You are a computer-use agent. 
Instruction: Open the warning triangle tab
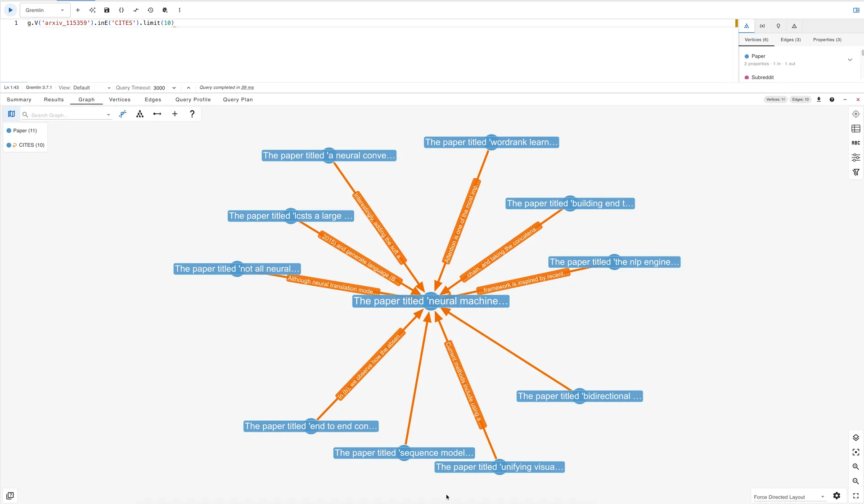point(794,26)
